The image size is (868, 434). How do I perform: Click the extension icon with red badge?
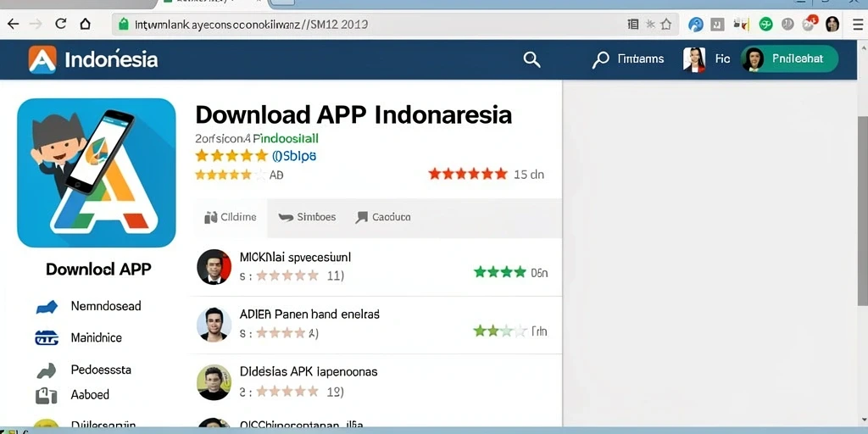pyautogui.click(x=810, y=24)
